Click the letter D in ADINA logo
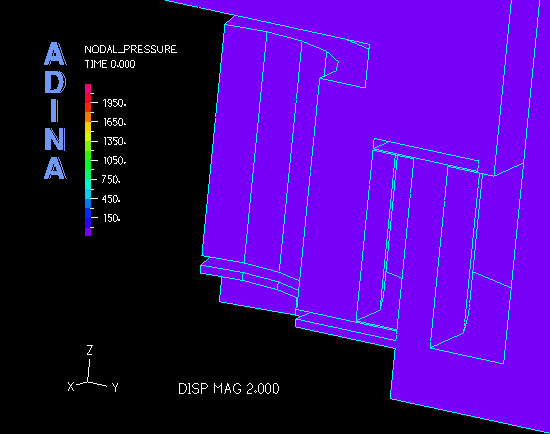This screenshot has height=434, width=550. pyautogui.click(x=55, y=82)
